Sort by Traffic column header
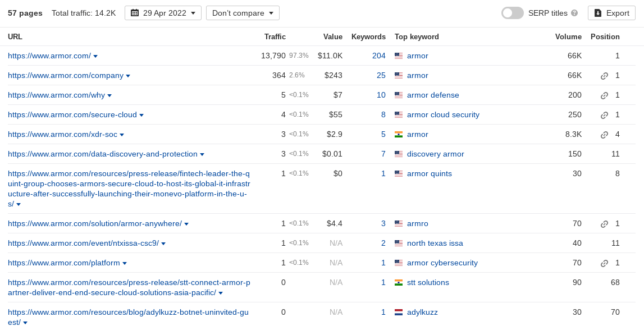Screen dimensions: 644x326 click(x=275, y=37)
